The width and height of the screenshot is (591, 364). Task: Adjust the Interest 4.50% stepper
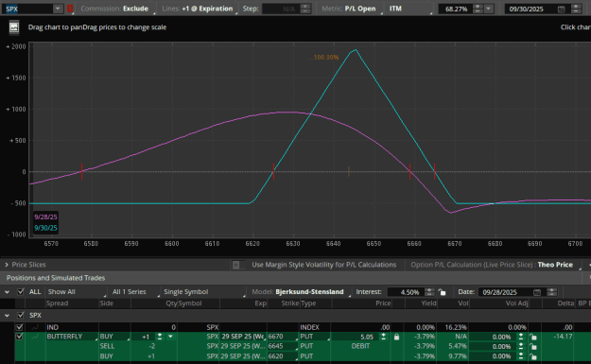tap(429, 292)
